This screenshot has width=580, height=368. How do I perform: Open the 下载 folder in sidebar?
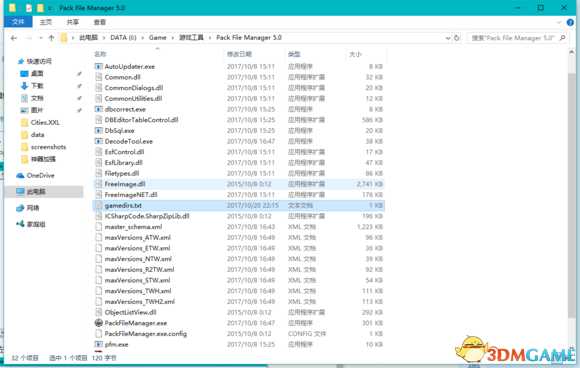click(37, 86)
